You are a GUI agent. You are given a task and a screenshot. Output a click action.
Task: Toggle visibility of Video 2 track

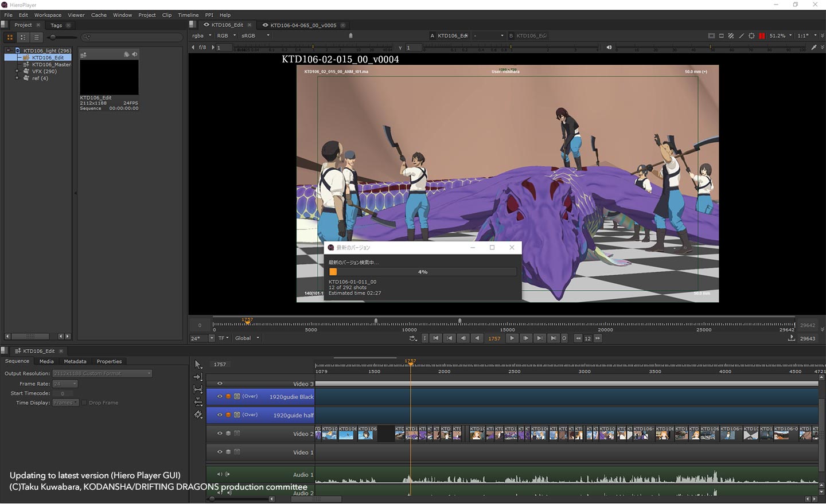(220, 433)
